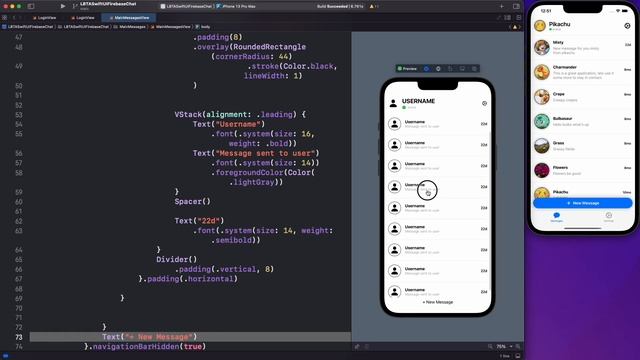Zoom out the canvas with magnifier icon

(490, 347)
